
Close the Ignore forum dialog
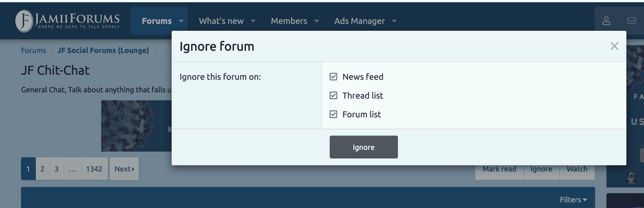(614, 46)
